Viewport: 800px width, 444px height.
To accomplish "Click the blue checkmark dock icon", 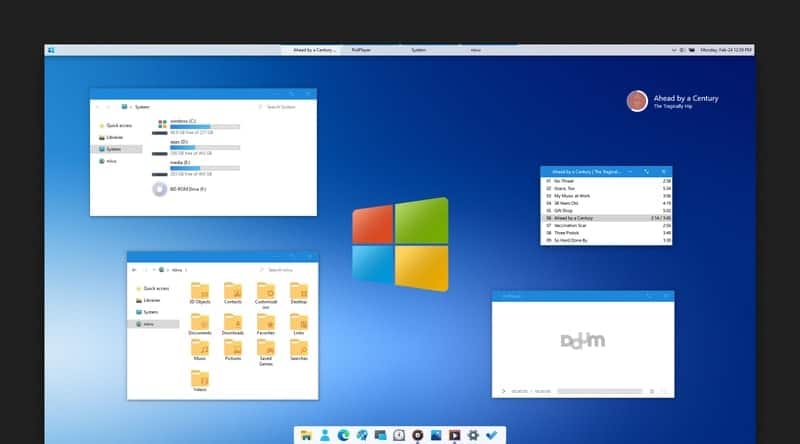I will 491,435.
